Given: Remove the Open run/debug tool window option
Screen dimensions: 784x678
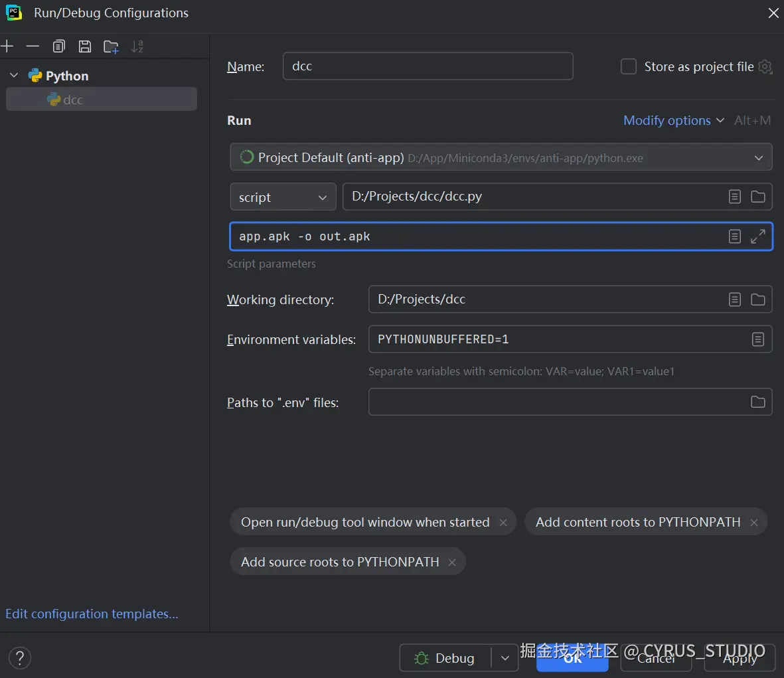Looking at the screenshot, I should click(x=503, y=523).
